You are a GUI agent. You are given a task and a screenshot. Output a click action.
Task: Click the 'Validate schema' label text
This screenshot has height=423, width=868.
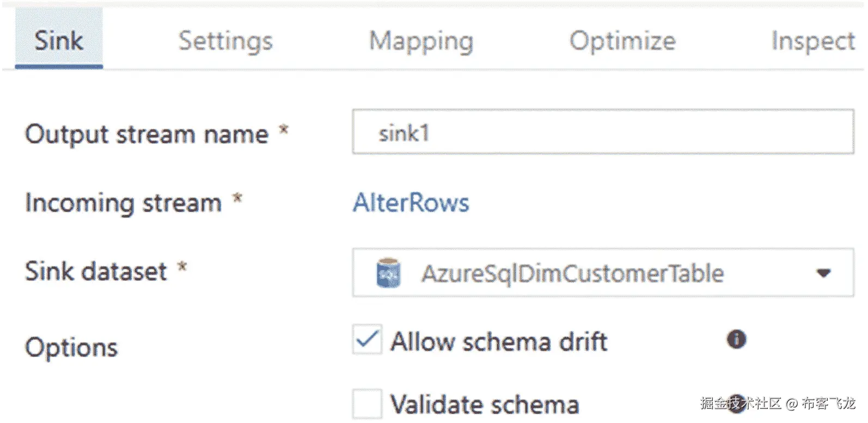click(484, 405)
